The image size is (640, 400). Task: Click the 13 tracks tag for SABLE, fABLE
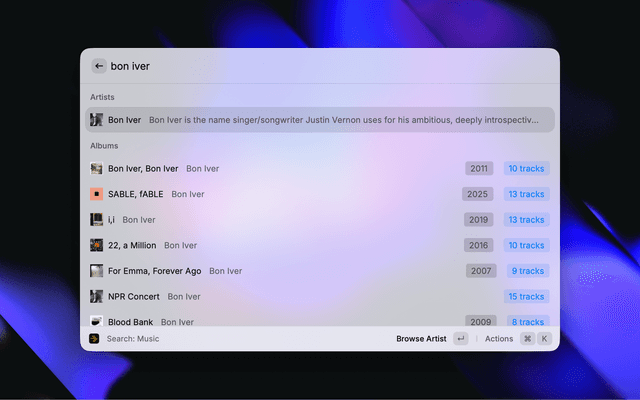pyautogui.click(x=526, y=194)
